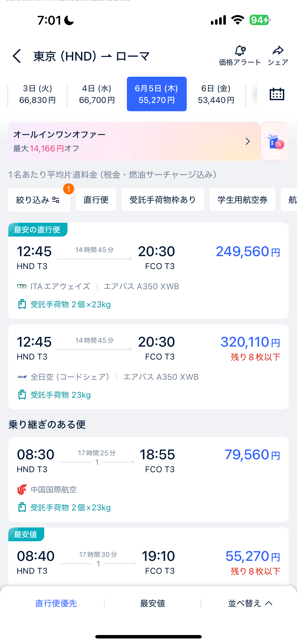This screenshot has width=297, height=644.
Task: Select the 79,560円 Air China flight card
Action: tap(148, 479)
